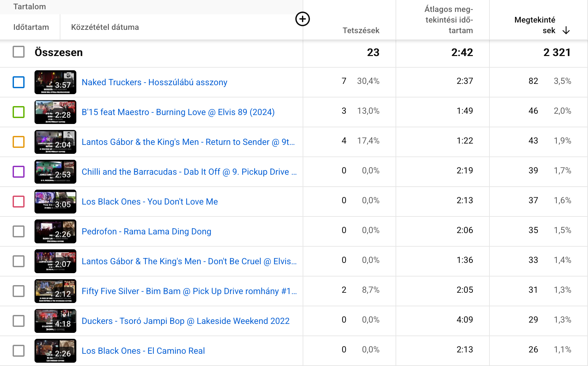Open Los Black Ones - You Don't Love Me

tap(150, 202)
